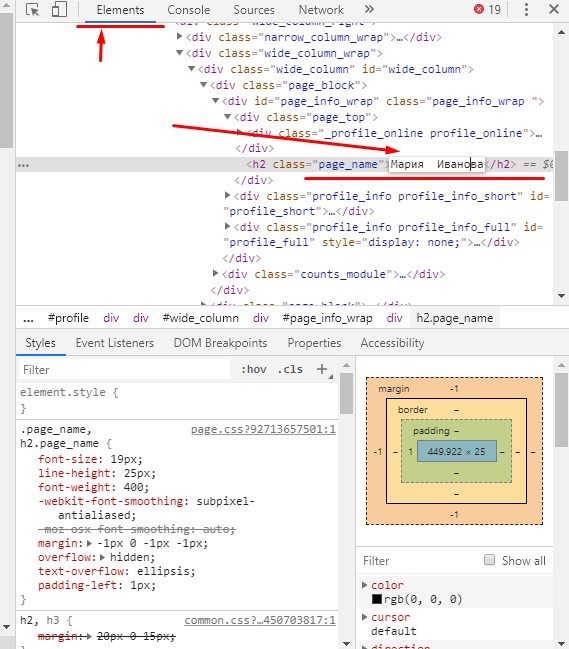Click the black color swatch for rgb(0, 0, 0)
The image size is (569, 649).
(377, 599)
